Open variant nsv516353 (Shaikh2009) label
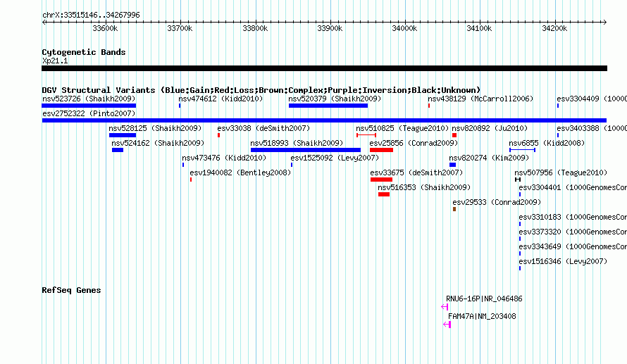 point(424,187)
